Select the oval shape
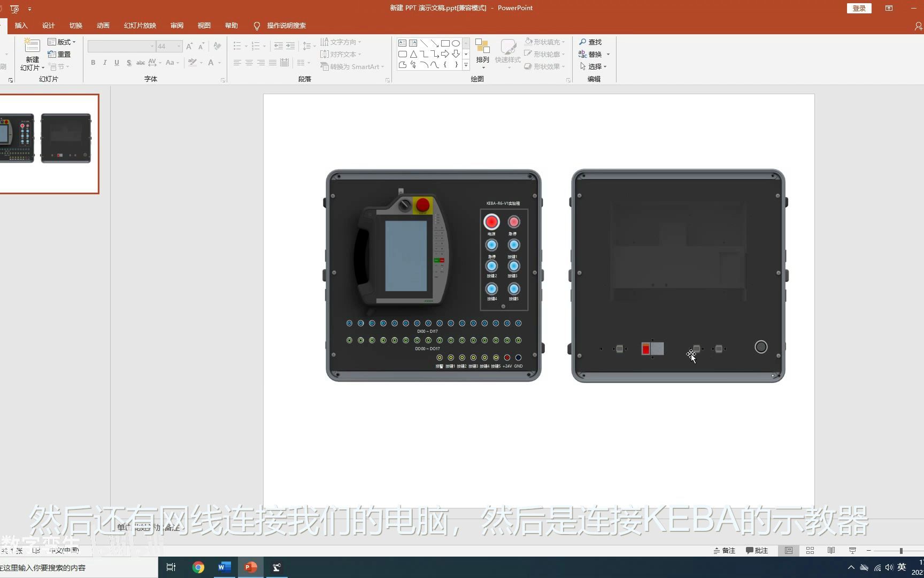This screenshot has height=578, width=924. tap(456, 43)
